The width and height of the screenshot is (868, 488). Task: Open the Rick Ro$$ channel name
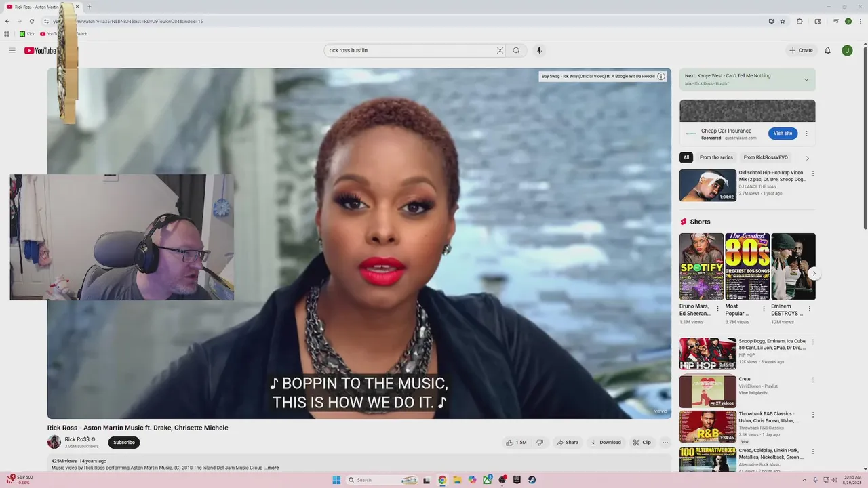(x=77, y=439)
